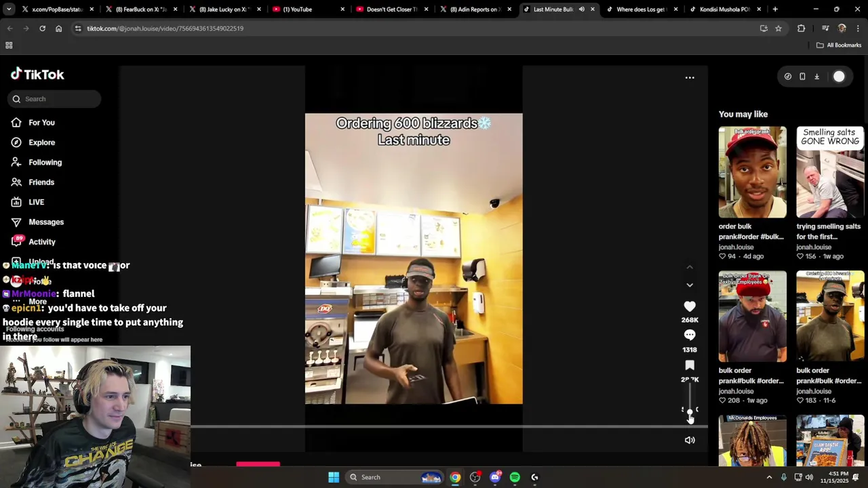Open Discord from the taskbar
Screen dimensions: 868x488
click(495, 477)
